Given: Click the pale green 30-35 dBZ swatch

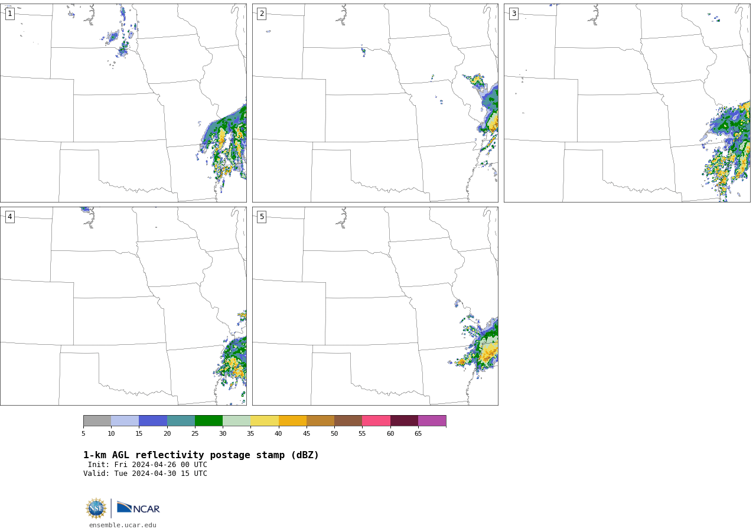Looking at the screenshot, I should pos(236,421).
